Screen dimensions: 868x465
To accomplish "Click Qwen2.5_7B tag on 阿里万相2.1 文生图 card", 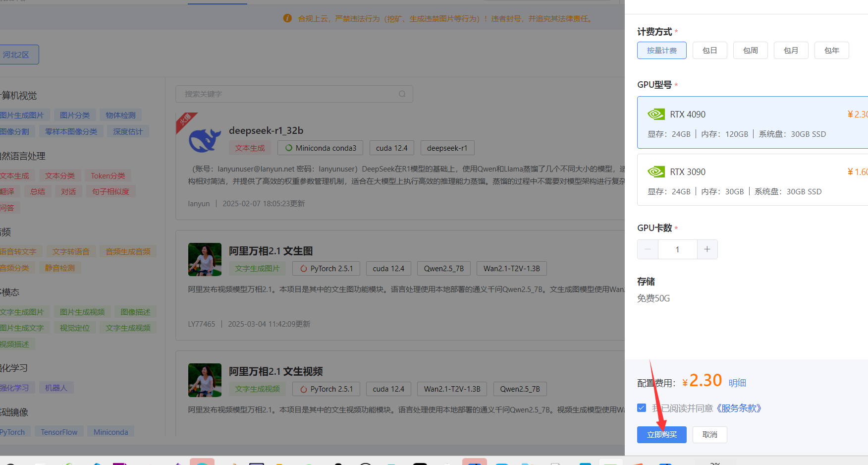I will pyautogui.click(x=444, y=268).
